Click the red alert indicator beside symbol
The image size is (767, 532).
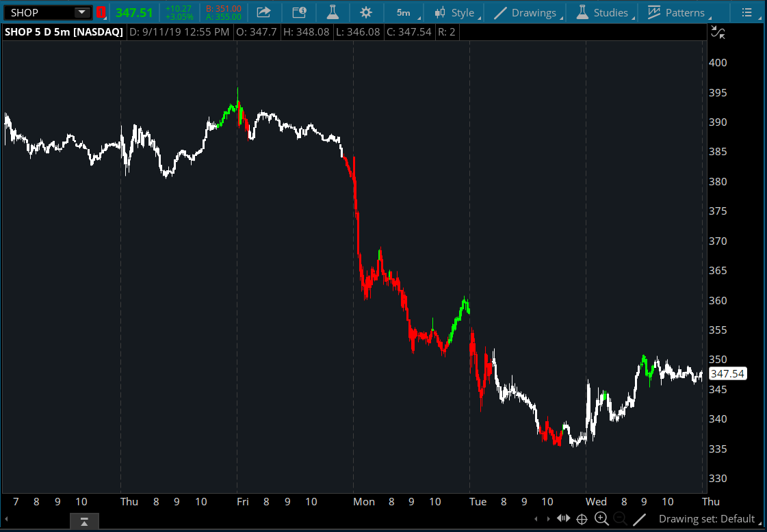pyautogui.click(x=101, y=12)
